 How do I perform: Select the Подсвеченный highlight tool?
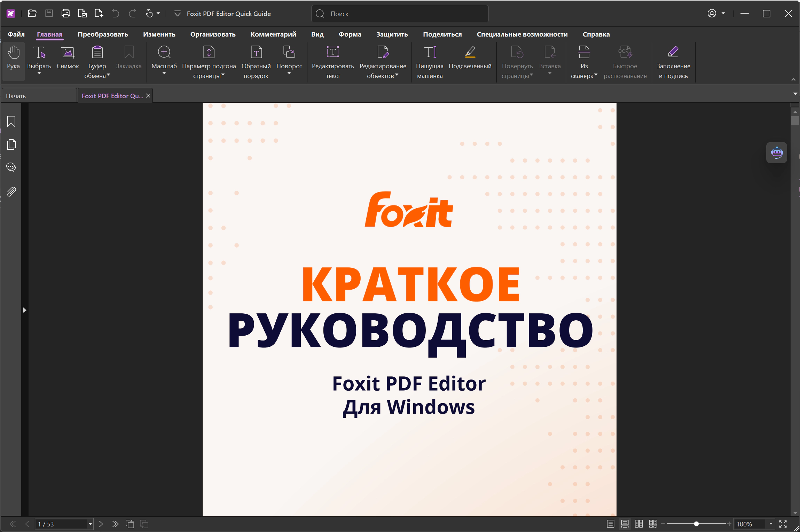470,58
